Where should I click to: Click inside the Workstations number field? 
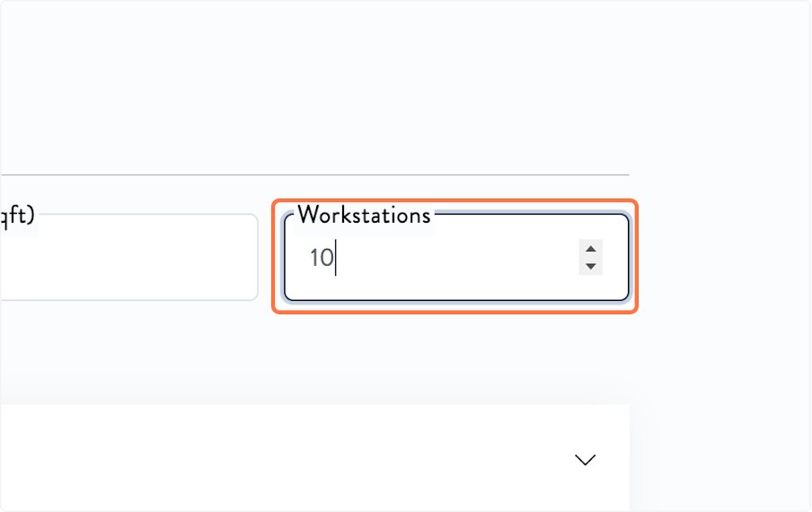coord(449,259)
